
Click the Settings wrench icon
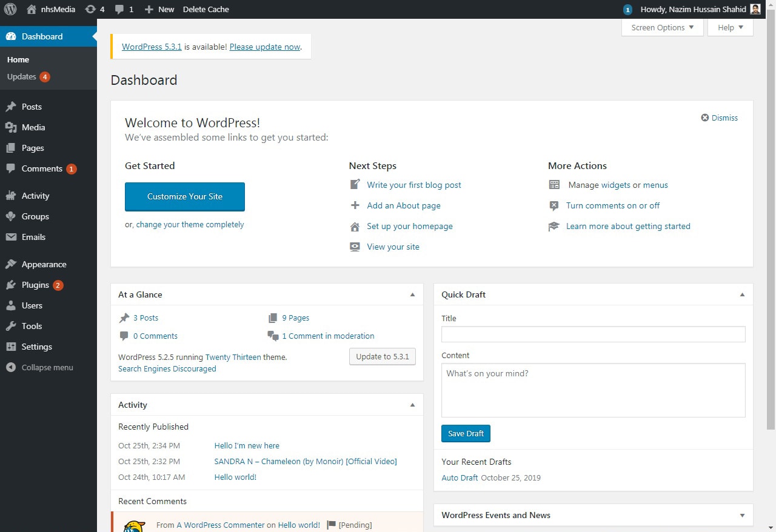11,347
